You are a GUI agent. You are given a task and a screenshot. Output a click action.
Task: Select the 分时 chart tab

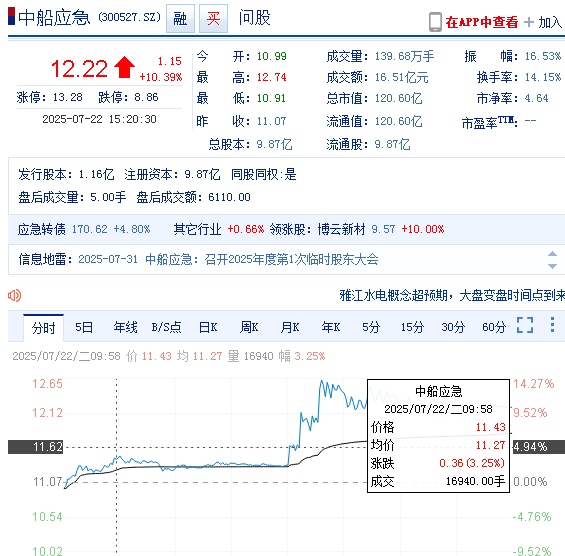pos(44,328)
